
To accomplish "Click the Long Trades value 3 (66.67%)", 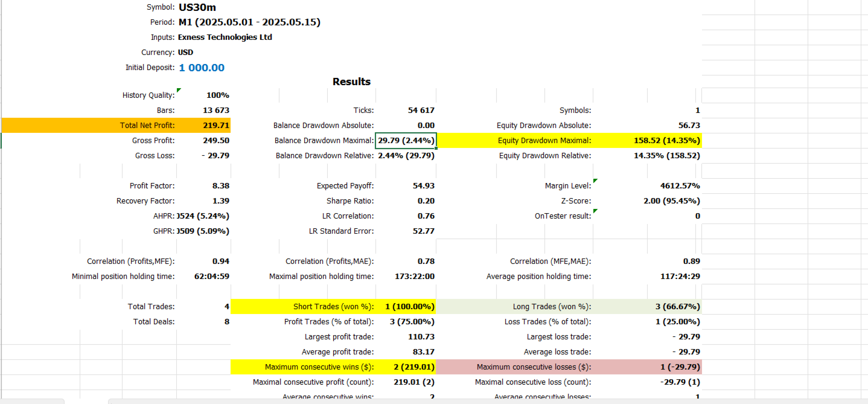I will tap(678, 307).
